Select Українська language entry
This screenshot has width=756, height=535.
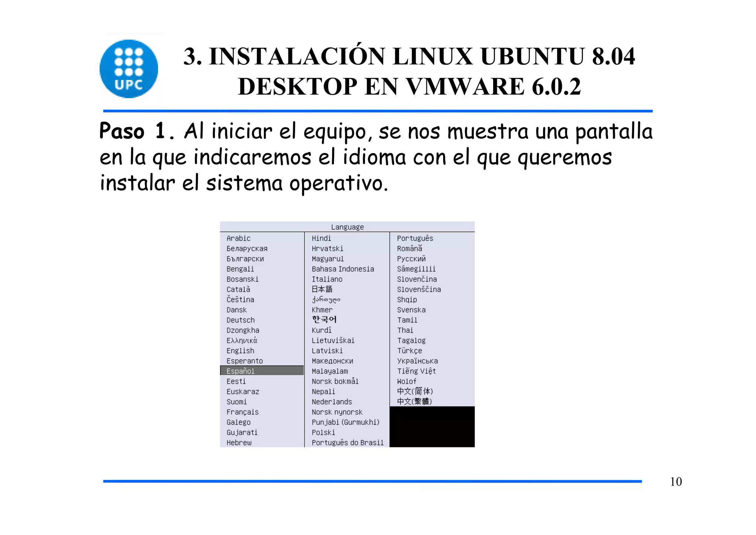pos(417,361)
